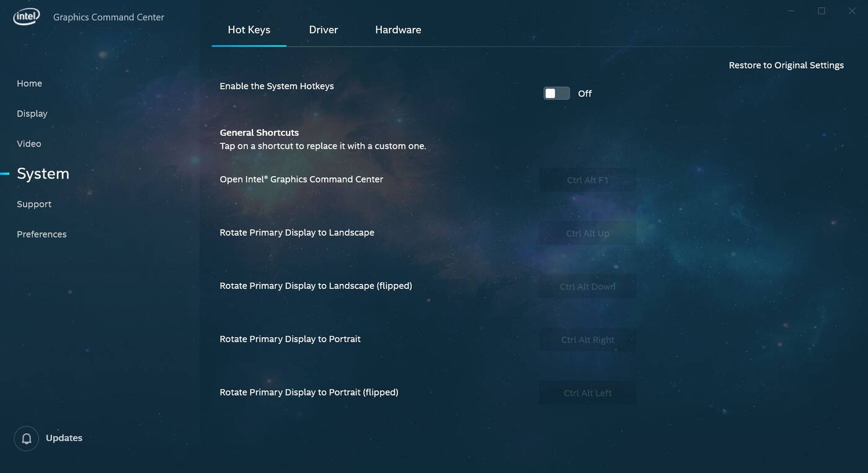
Task: Switch to the Driver tab
Action: coord(323,30)
